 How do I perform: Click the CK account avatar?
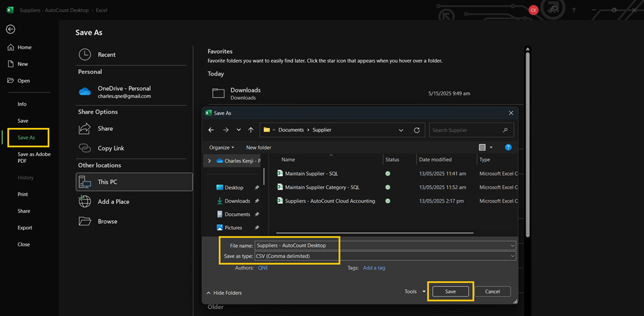(534, 10)
